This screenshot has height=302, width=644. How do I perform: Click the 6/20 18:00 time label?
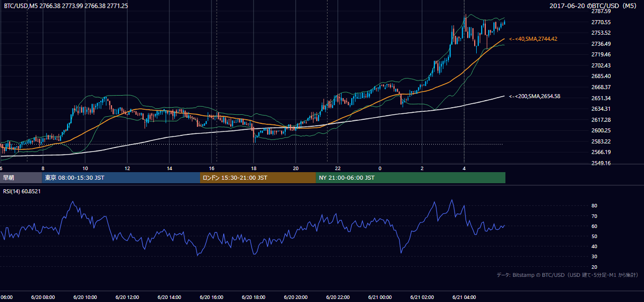pyautogui.click(x=253, y=297)
